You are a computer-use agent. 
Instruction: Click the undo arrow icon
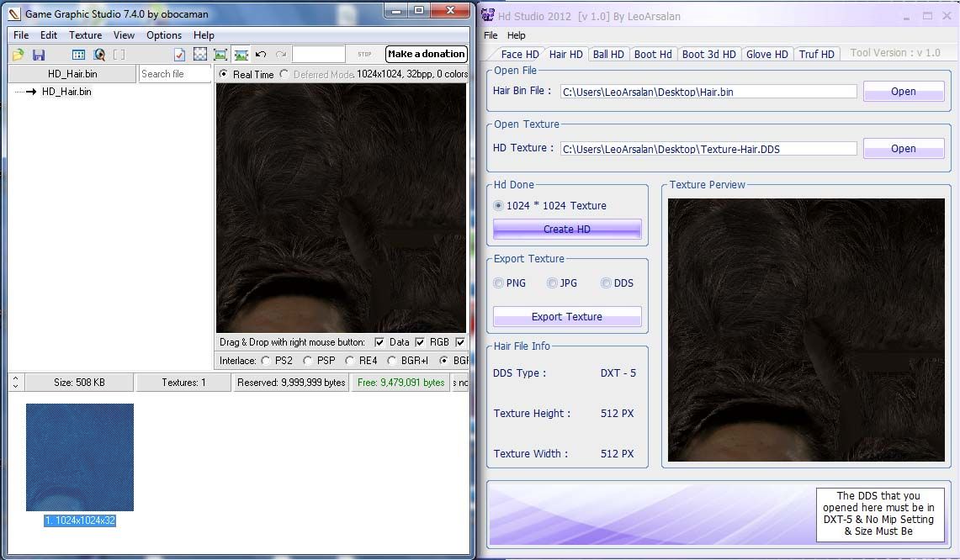pyautogui.click(x=261, y=55)
